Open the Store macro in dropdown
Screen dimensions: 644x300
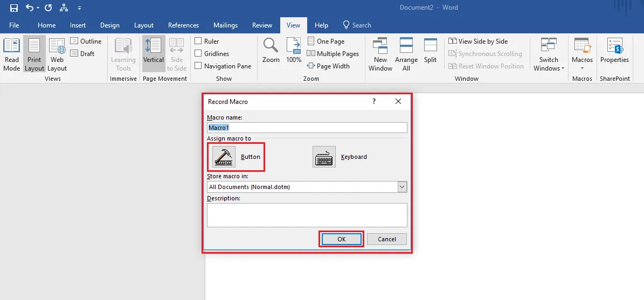pos(402,187)
